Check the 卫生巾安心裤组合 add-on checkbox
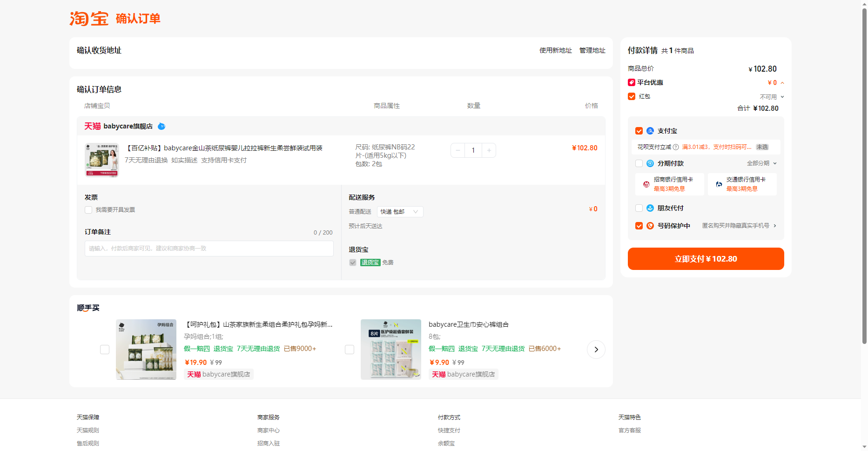The height and width of the screenshot is (451, 868). (x=350, y=350)
